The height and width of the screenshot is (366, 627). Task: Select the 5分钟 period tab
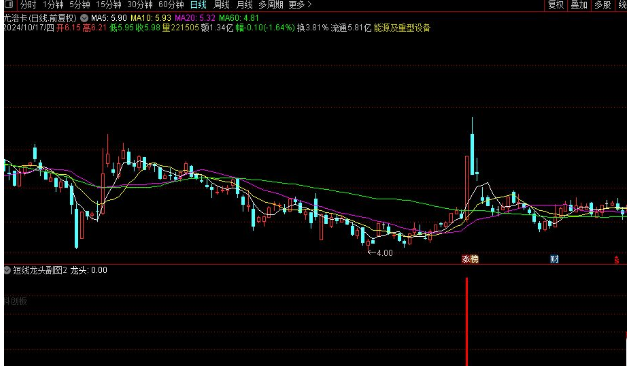click(80, 5)
